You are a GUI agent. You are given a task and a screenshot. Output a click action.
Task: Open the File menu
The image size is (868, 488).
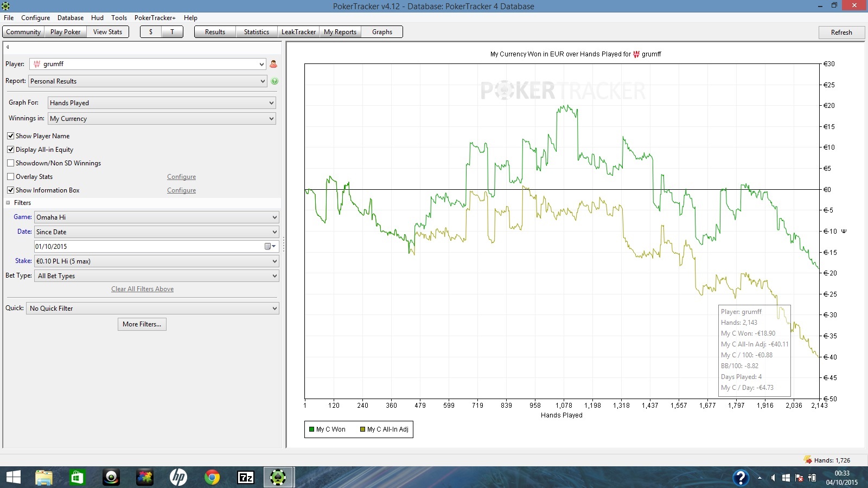(x=9, y=18)
